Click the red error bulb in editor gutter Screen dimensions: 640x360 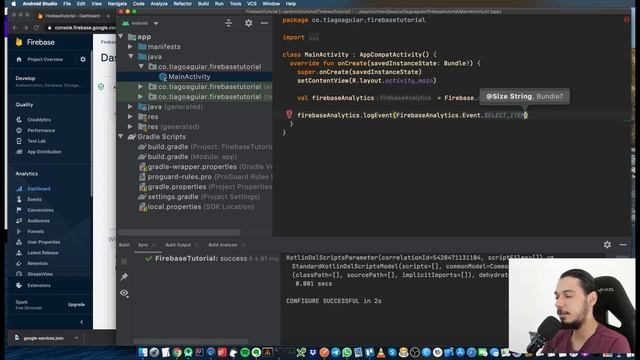(289, 114)
